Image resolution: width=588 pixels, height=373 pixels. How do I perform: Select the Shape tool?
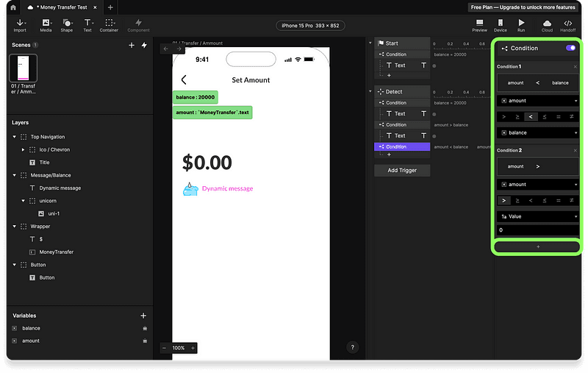(x=67, y=26)
